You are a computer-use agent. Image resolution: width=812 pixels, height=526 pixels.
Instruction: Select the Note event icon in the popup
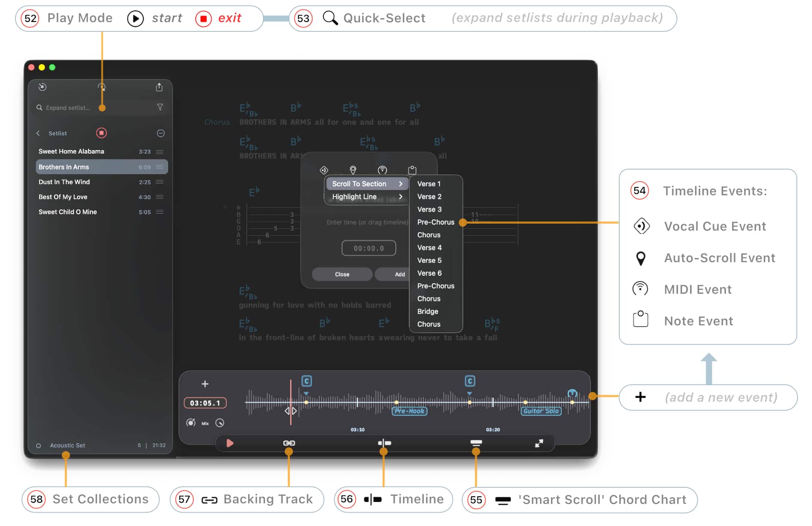pyautogui.click(x=412, y=170)
